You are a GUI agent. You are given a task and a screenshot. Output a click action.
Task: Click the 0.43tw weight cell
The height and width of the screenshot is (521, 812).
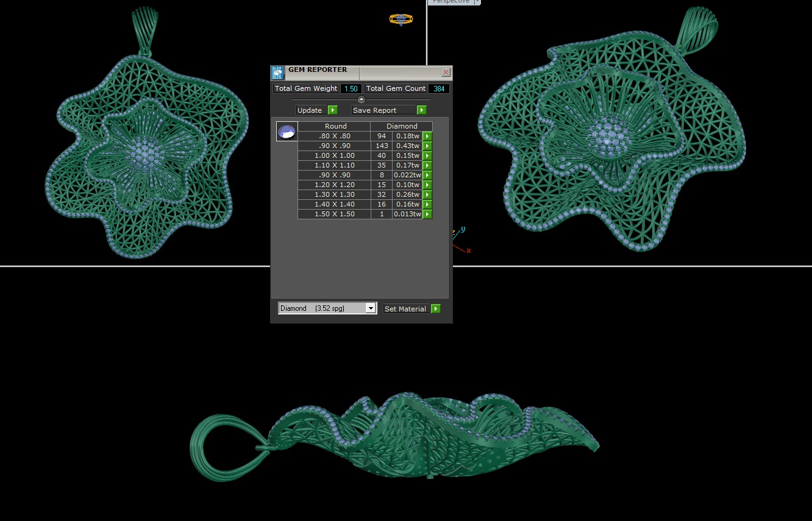point(408,146)
